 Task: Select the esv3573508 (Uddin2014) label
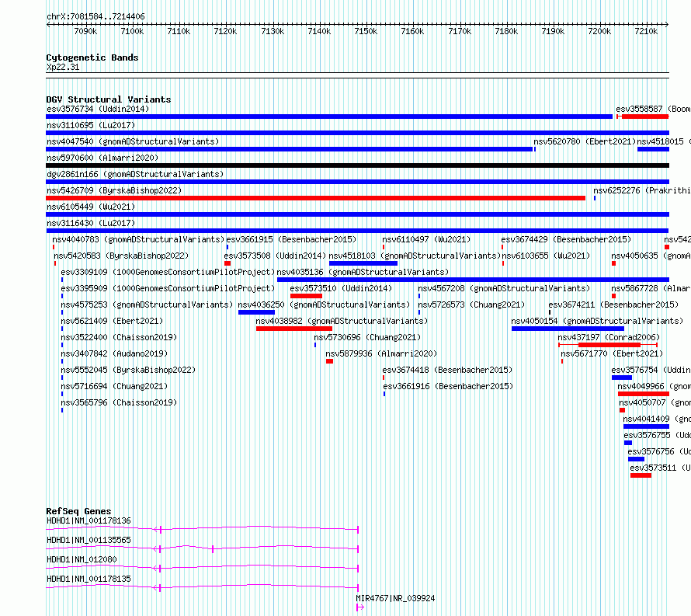tap(275, 256)
